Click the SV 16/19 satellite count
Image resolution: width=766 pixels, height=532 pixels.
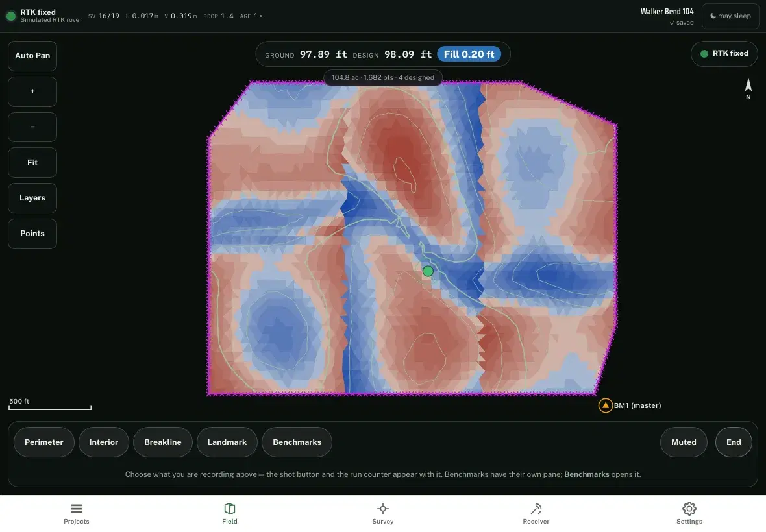click(104, 16)
